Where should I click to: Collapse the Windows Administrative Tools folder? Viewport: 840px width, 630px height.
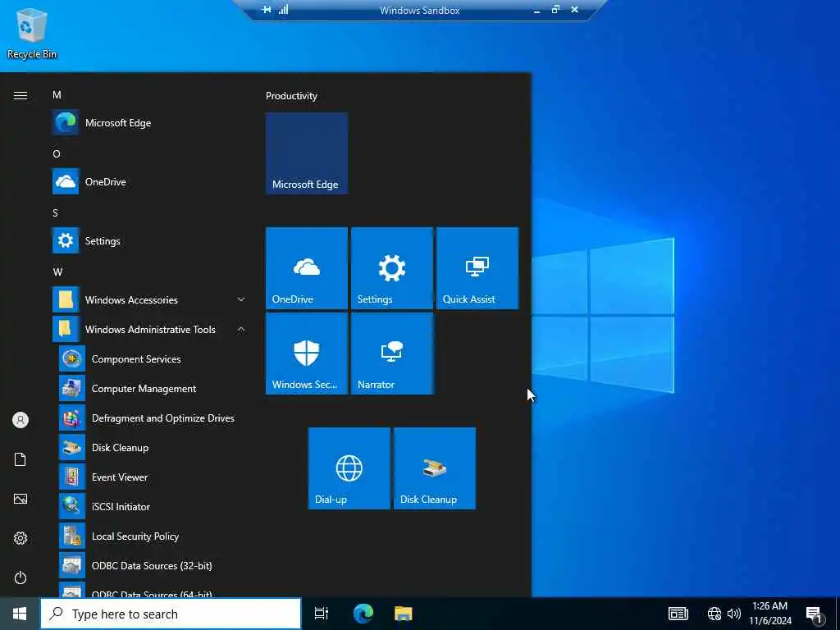click(149, 330)
